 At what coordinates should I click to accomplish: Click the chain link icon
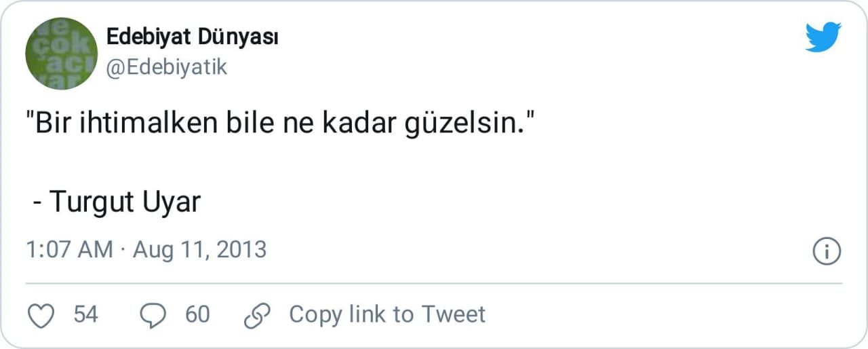(x=257, y=315)
